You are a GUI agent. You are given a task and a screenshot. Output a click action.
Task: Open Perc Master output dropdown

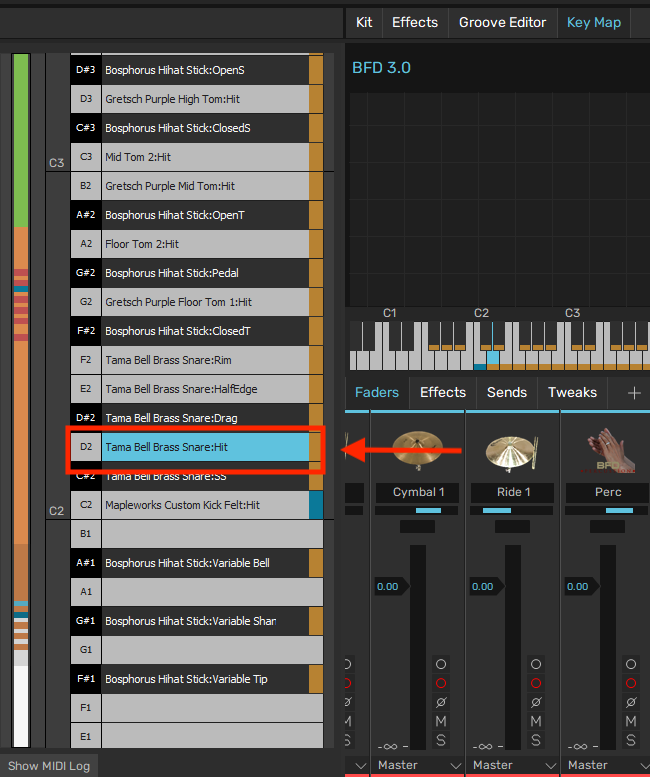608,765
